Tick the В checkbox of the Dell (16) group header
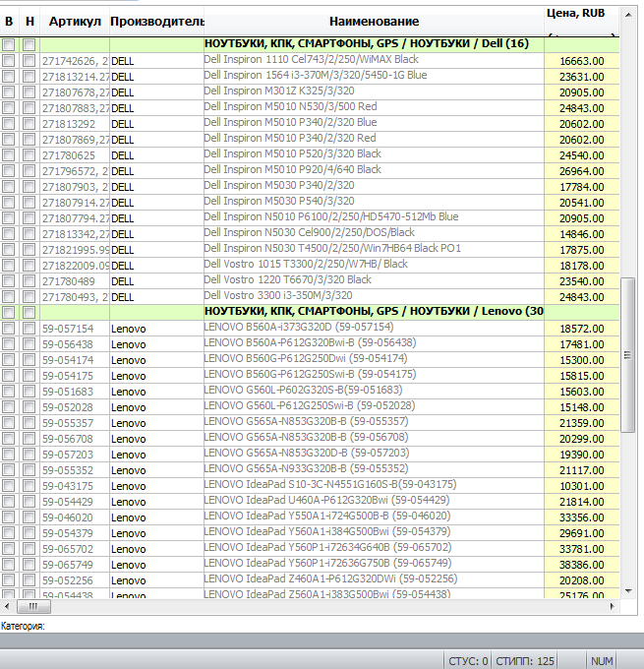 [x=8, y=45]
